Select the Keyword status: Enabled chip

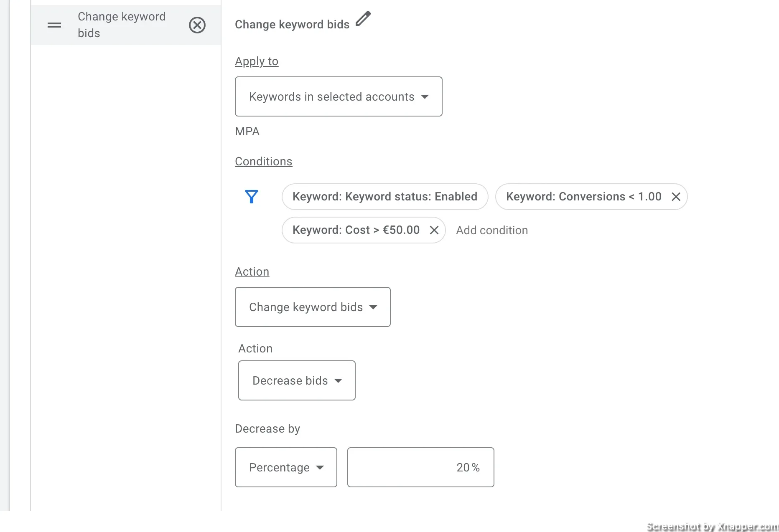click(385, 197)
